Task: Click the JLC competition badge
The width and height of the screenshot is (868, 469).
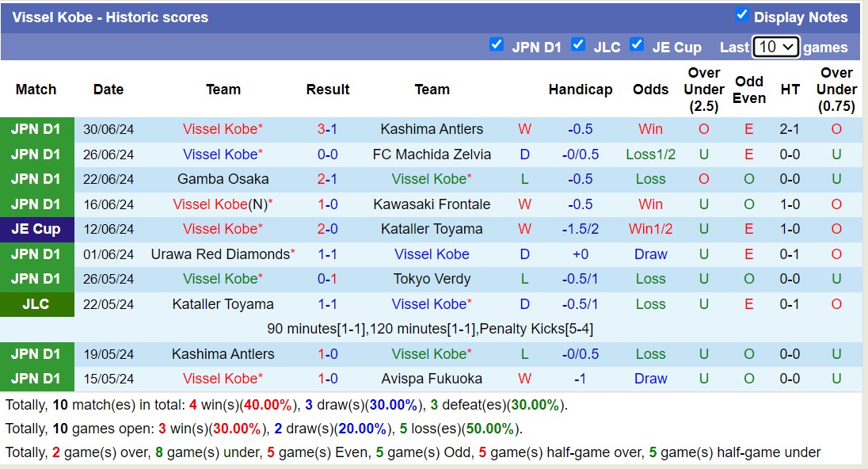Action: click(36, 304)
